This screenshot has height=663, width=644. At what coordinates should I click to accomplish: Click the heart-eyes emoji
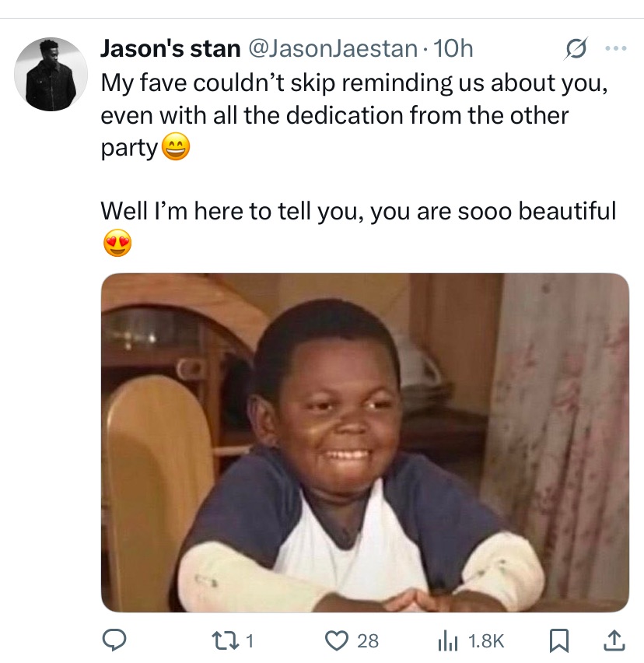[x=117, y=244]
